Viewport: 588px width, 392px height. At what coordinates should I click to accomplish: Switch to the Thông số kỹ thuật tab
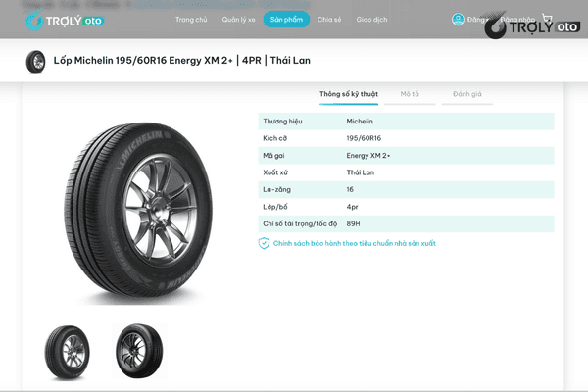(x=349, y=94)
